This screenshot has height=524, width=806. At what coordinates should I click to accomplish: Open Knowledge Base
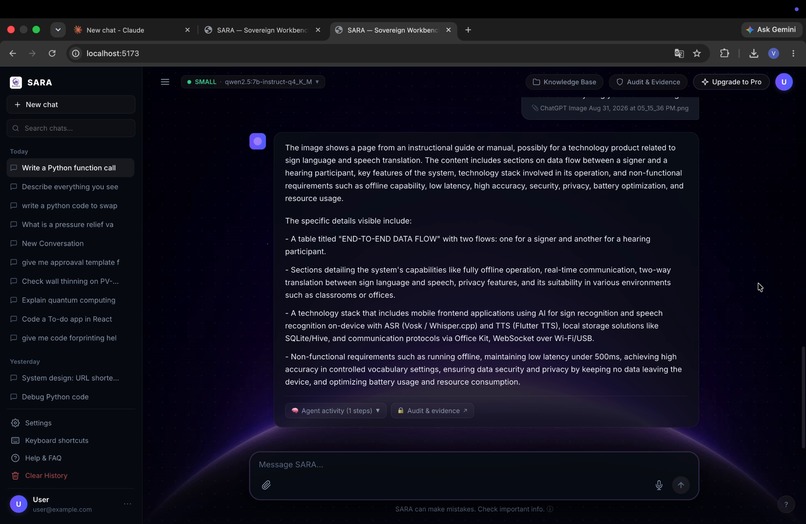tap(564, 82)
